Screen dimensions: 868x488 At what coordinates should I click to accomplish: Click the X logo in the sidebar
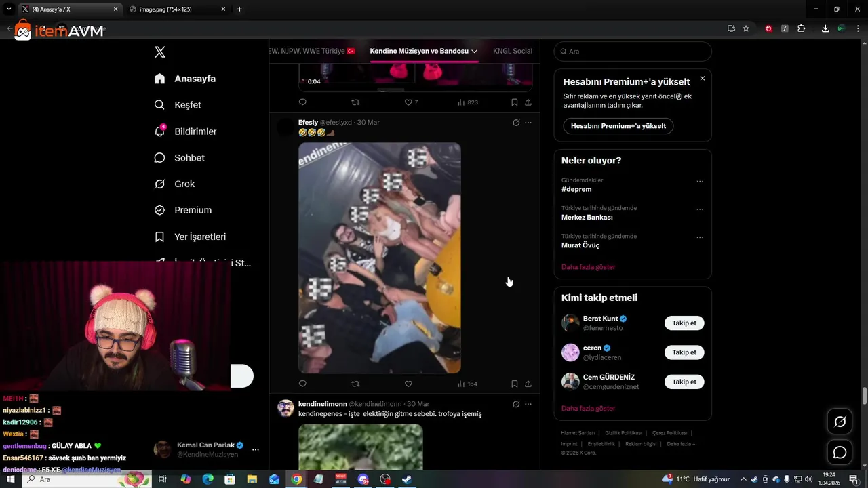tap(160, 52)
